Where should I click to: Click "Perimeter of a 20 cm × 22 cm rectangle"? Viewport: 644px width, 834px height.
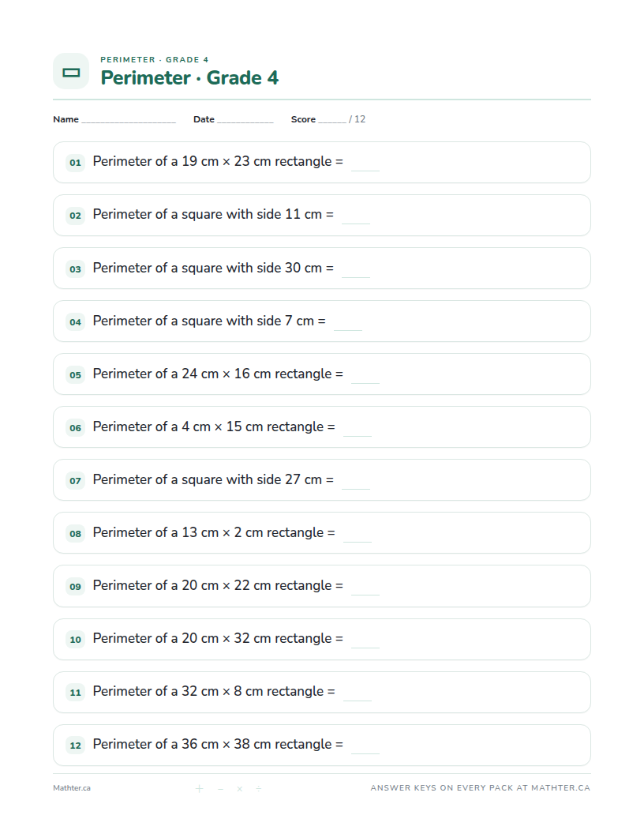[x=212, y=585]
